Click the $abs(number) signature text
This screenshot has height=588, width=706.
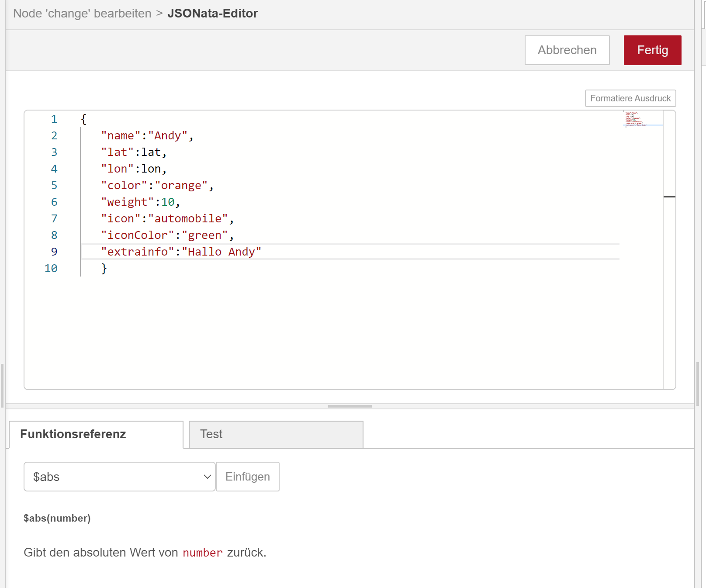point(57,518)
